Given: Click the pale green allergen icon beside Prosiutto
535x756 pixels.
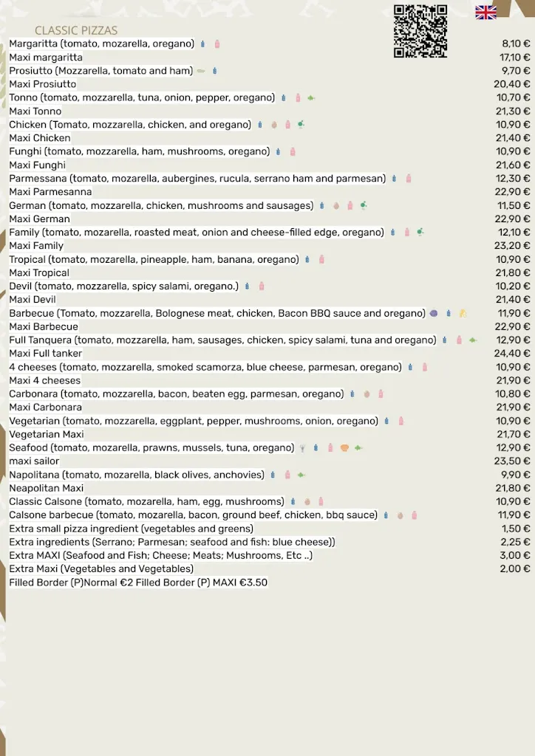Looking at the screenshot, I should tap(201, 71).
